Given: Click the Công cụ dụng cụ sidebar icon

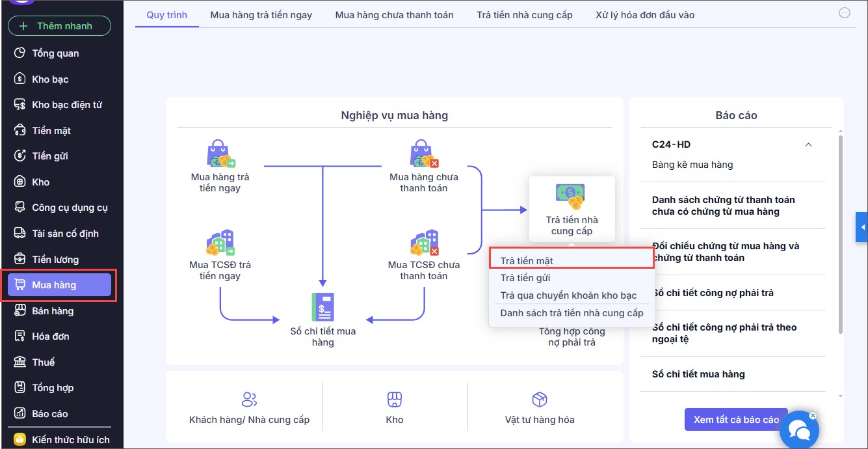Looking at the screenshot, I should 20,208.
